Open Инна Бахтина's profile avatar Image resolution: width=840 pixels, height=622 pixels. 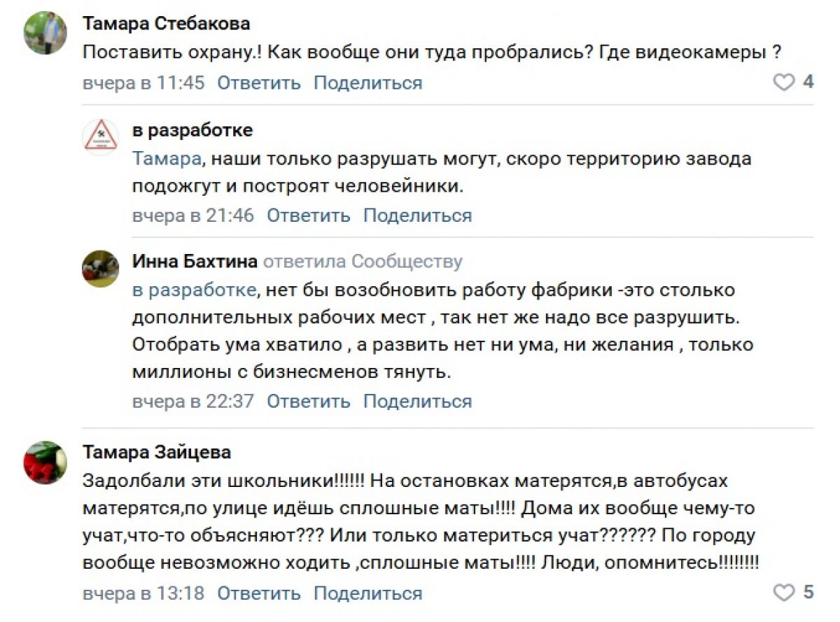click(x=101, y=269)
